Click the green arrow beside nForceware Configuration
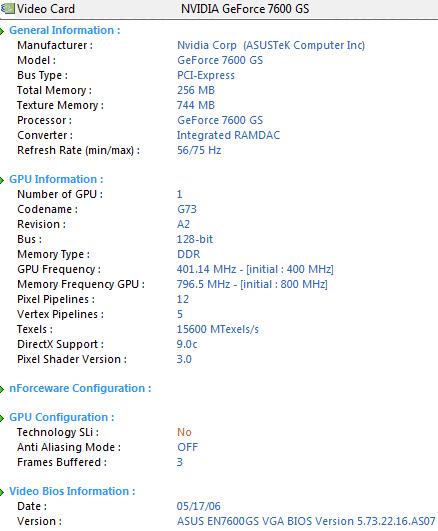The image size is (438, 531). coord(2,389)
